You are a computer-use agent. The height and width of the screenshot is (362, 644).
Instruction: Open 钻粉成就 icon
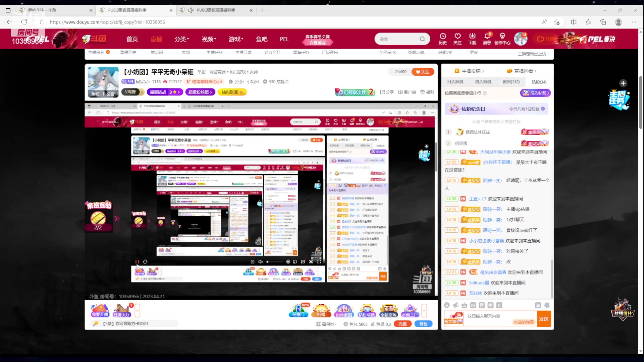[367, 310]
